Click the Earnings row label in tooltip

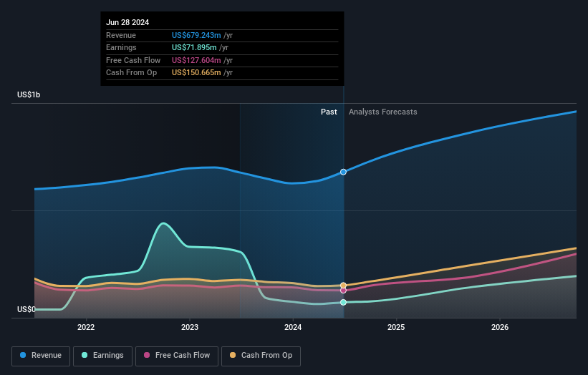tap(121, 47)
